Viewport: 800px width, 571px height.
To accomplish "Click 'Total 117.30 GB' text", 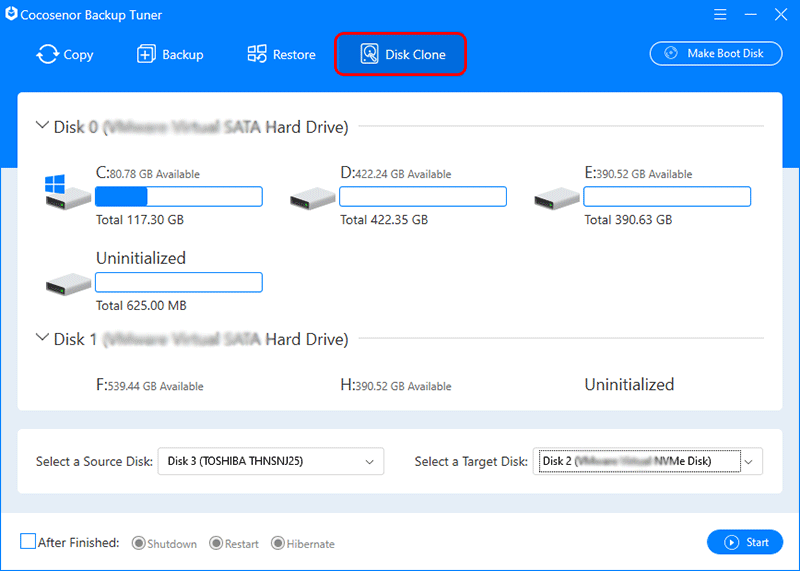I will [x=140, y=220].
